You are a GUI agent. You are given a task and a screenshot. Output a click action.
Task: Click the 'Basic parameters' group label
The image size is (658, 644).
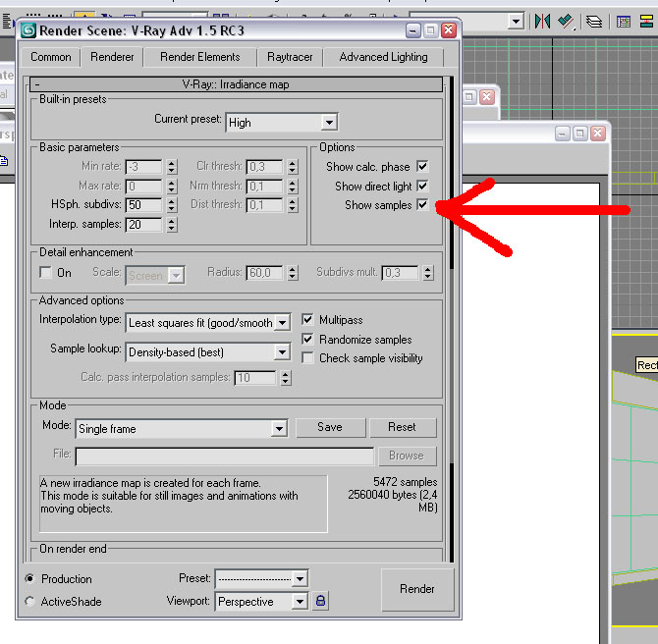(x=80, y=147)
